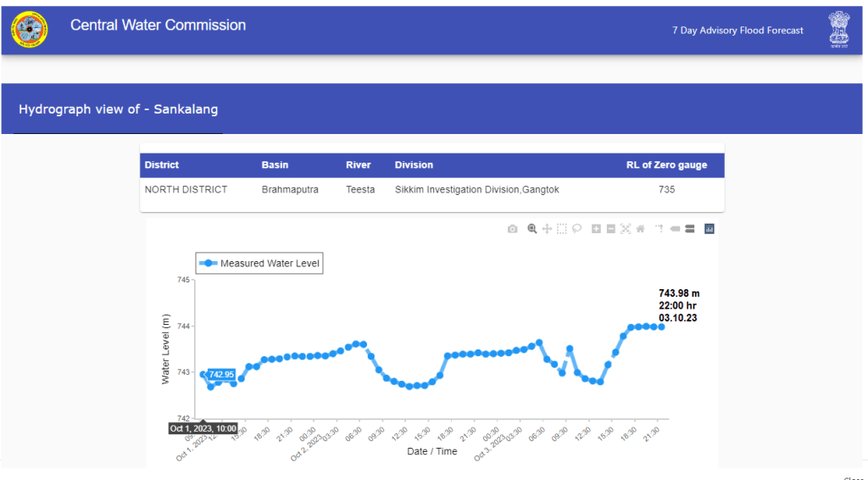
Task: Reset axes with the home icon
Action: 640,229
